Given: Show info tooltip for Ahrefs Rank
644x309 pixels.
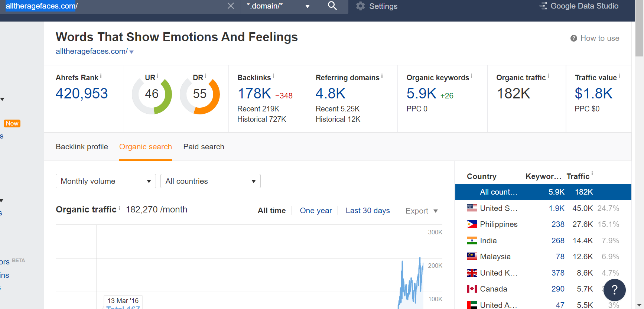Looking at the screenshot, I should click(x=101, y=76).
